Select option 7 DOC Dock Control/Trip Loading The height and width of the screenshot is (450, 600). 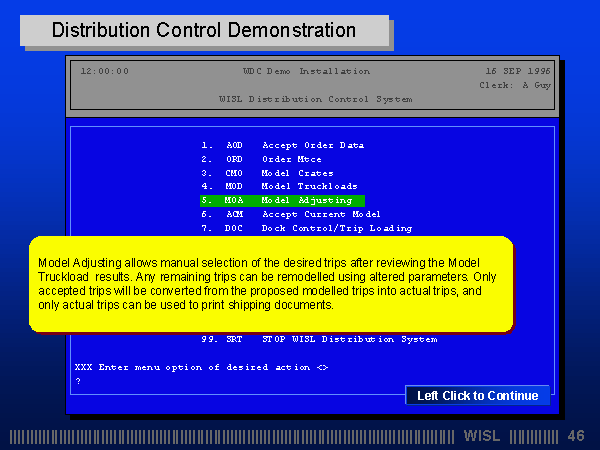[307, 228]
